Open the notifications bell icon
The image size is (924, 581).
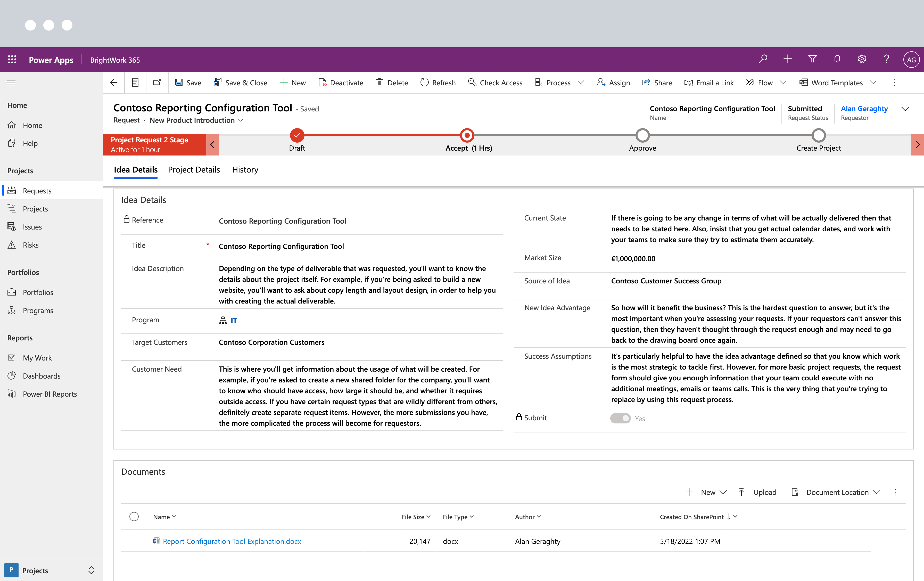pos(837,59)
